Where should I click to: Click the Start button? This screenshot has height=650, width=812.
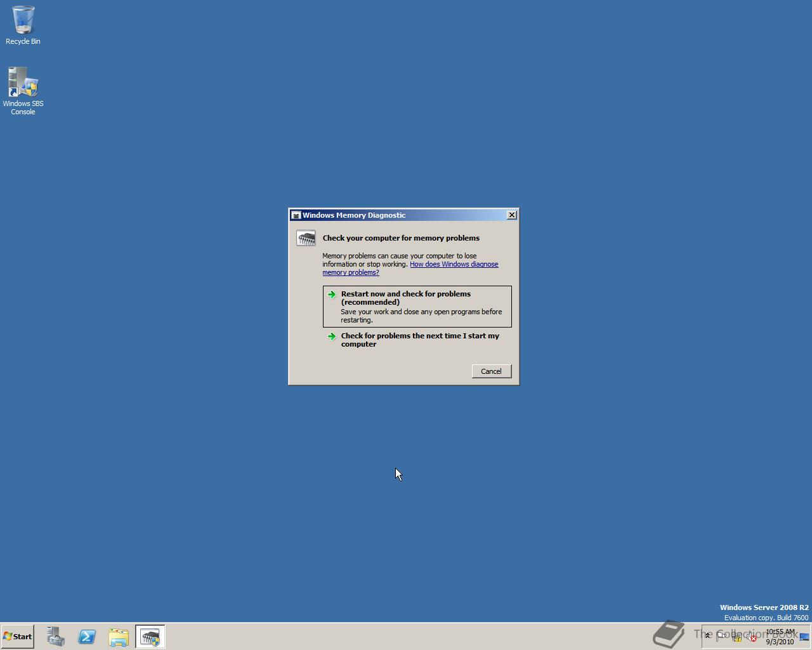18,637
